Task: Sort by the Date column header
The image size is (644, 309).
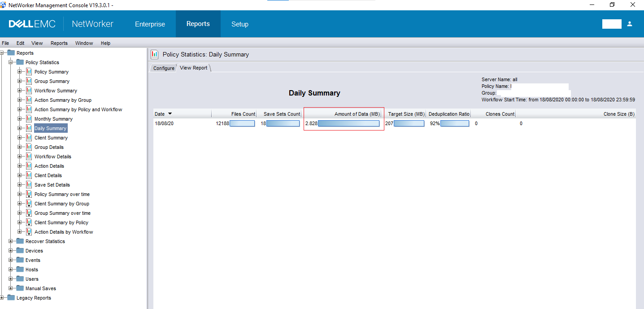Action: pos(161,113)
